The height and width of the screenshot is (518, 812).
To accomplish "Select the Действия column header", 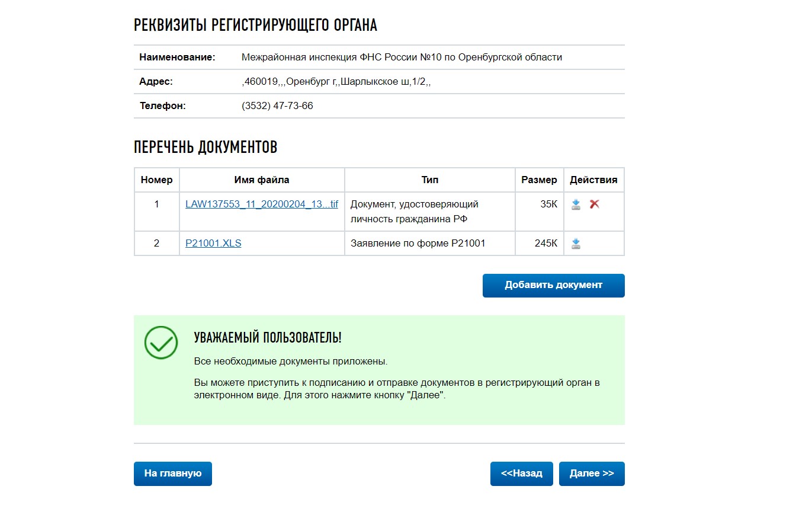I will tap(593, 180).
